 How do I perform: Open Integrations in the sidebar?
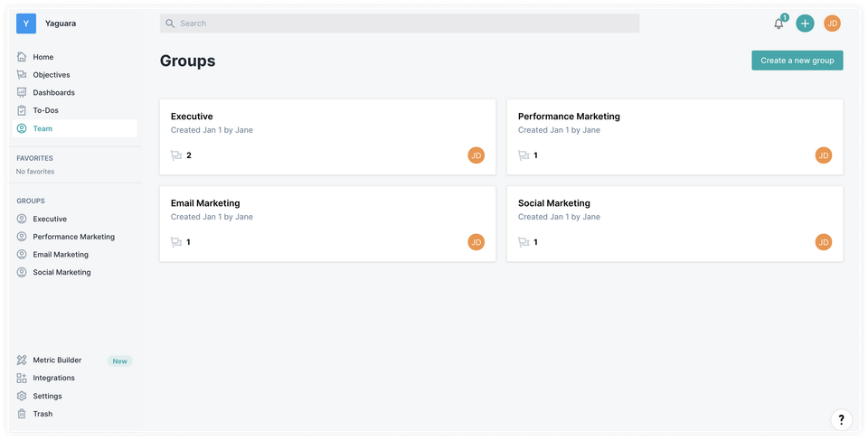53,378
